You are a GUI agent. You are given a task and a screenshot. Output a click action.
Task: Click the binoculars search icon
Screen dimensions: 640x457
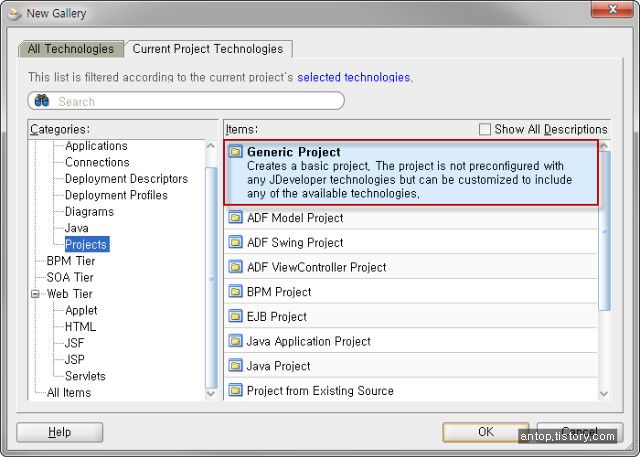(x=42, y=100)
